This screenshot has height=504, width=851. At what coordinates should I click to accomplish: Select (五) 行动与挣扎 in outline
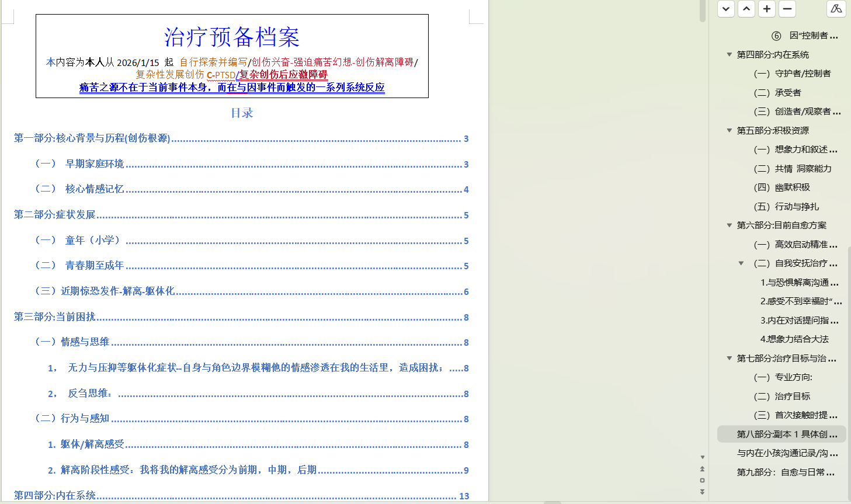tap(786, 206)
